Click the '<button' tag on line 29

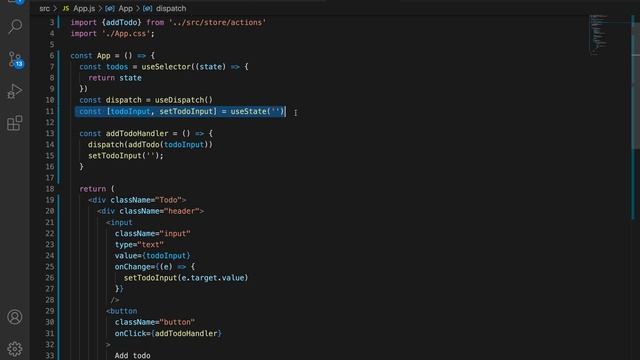(122, 311)
